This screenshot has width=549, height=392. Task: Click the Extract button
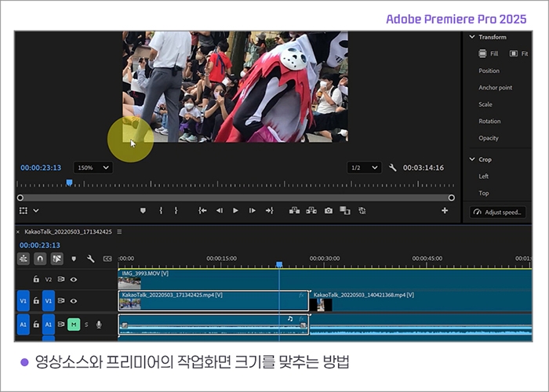pyautogui.click(x=311, y=210)
